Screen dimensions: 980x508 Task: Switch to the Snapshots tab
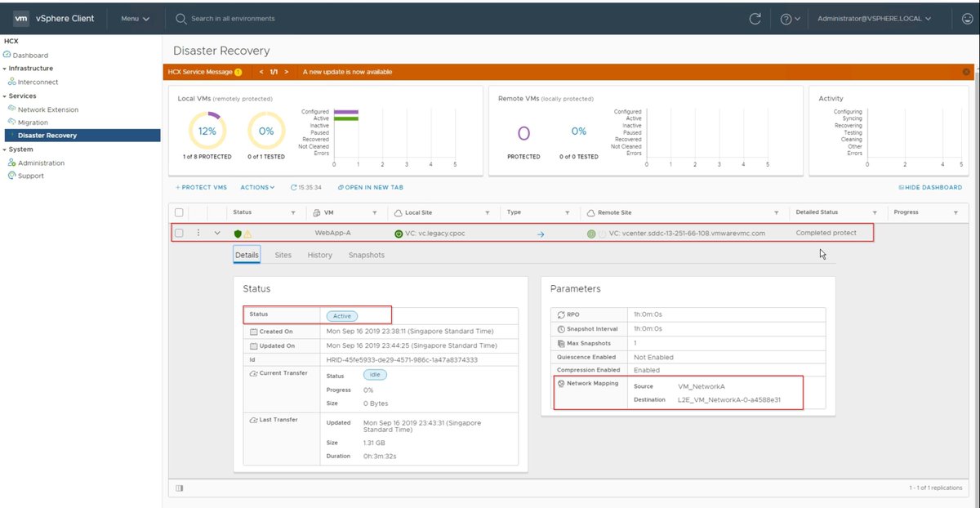tap(367, 255)
